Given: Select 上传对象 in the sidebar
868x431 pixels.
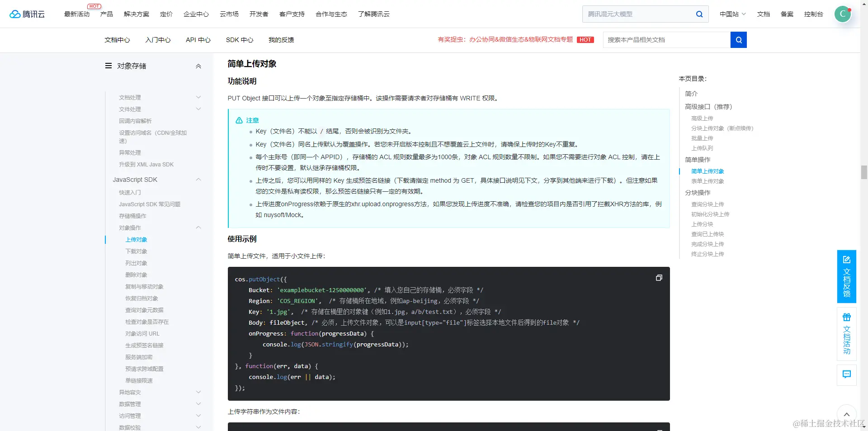Looking at the screenshot, I should 136,240.
